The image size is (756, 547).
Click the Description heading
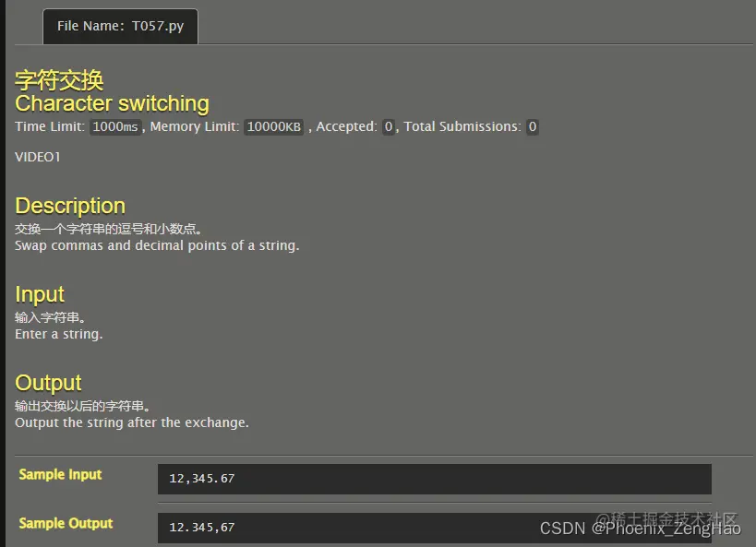click(x=70, y=206)
